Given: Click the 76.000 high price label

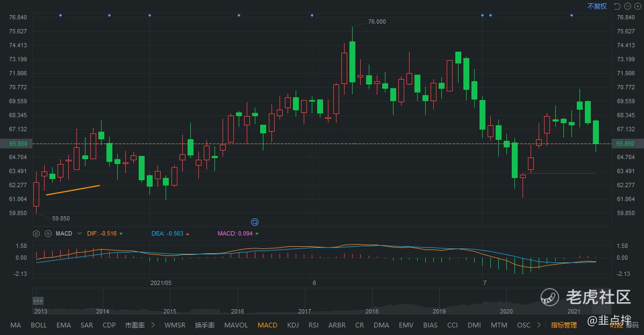Looking at the screenshot, I should click(x=377, y=22).
